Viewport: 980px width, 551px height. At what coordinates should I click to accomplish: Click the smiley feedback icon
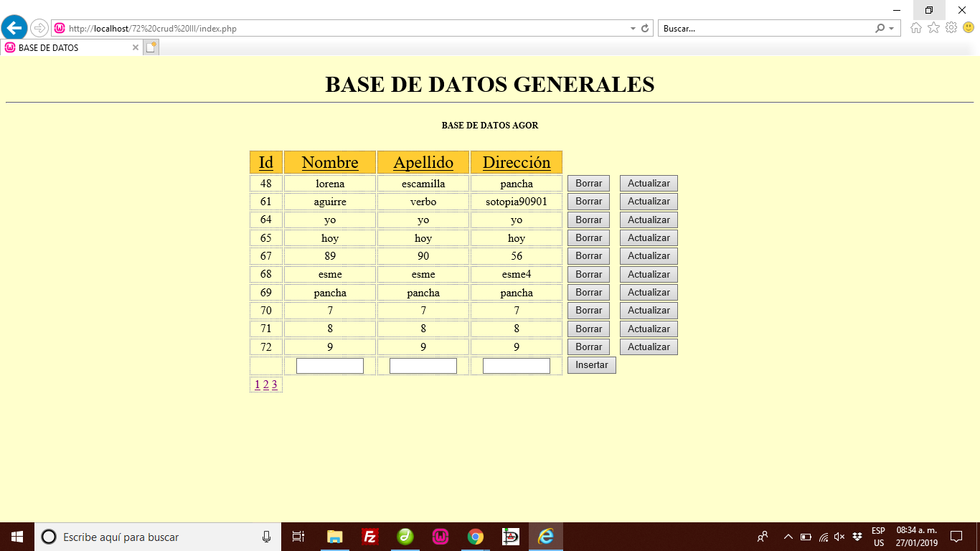[969, 28]
